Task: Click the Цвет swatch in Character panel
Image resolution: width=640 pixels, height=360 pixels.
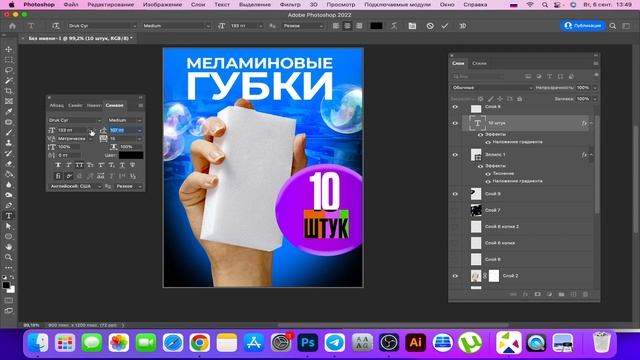Action: coord(131,155)
